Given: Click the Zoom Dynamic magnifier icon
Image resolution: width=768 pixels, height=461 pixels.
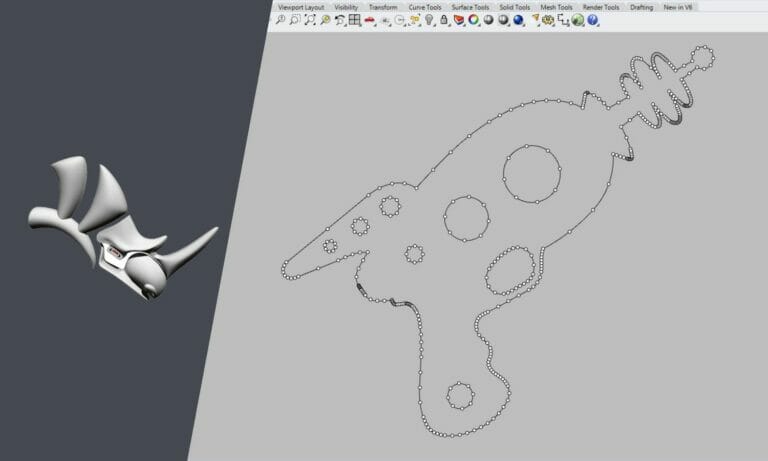Looking at the screenshot, I should point(280,19).
